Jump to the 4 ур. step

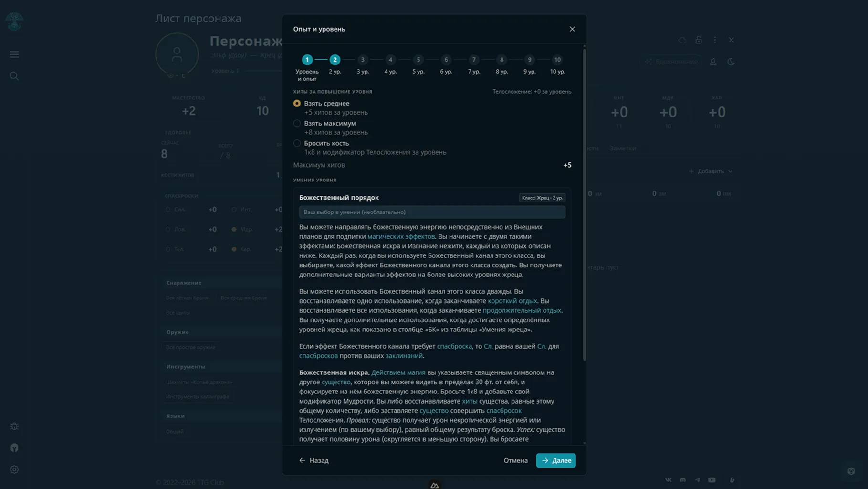click(x=390, y=60)
